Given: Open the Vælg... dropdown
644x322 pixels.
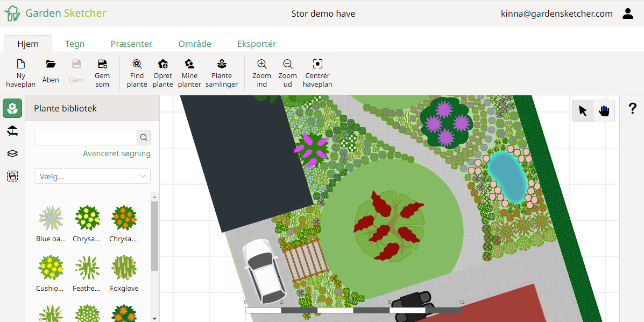Looking at the screenshot, I should pyautogui.click(x=91, y=176).
